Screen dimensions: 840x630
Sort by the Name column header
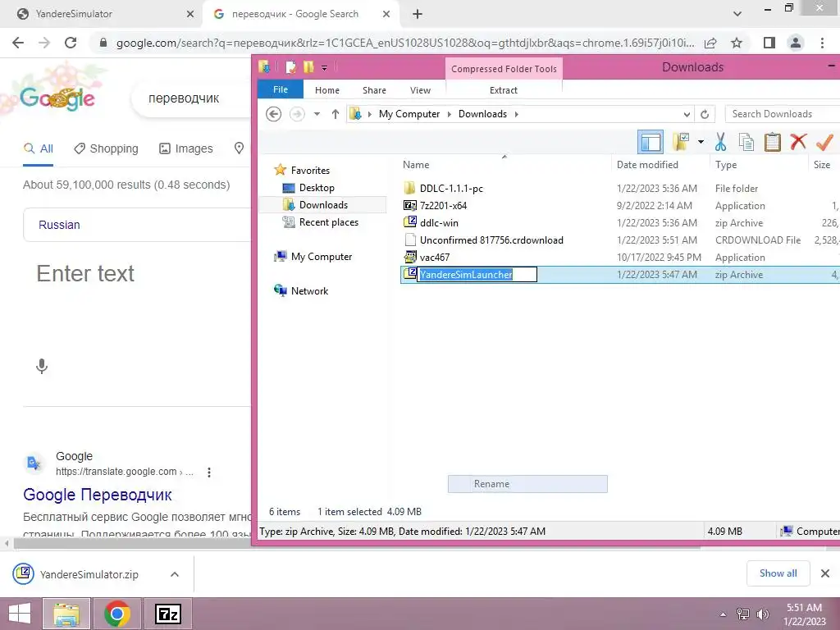(x=416, y=165)
